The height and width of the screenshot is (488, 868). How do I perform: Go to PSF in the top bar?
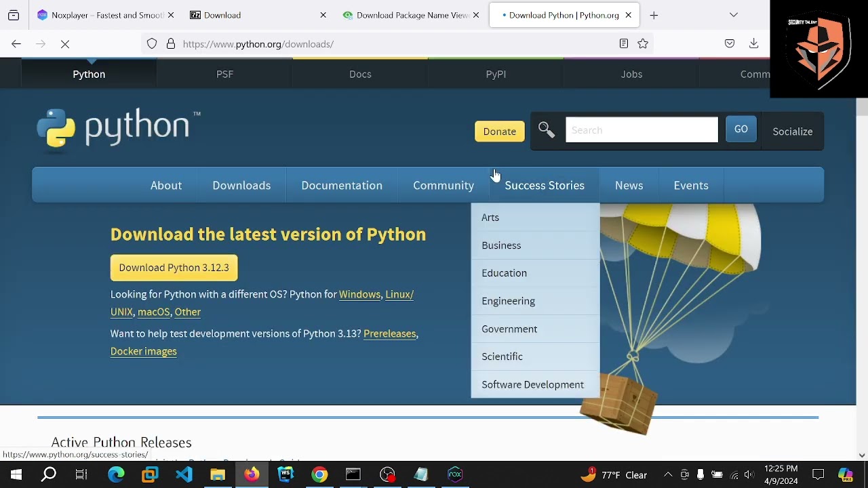tap(224, 74)
